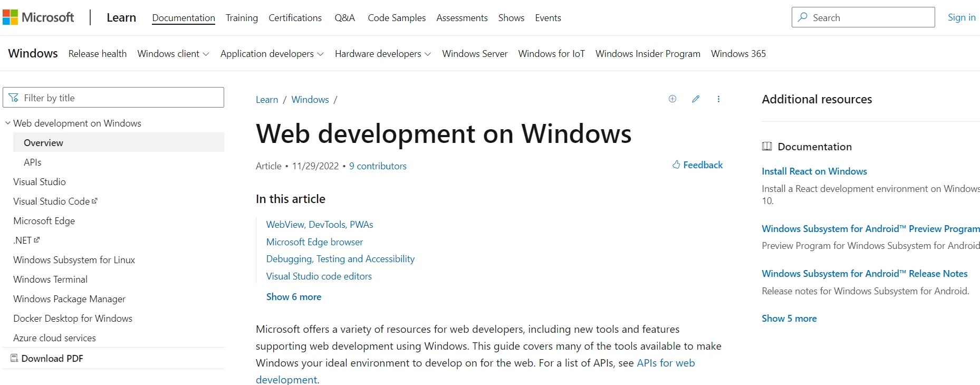Jump to Debugging, Testing and Accessibility section

(340, 258)
